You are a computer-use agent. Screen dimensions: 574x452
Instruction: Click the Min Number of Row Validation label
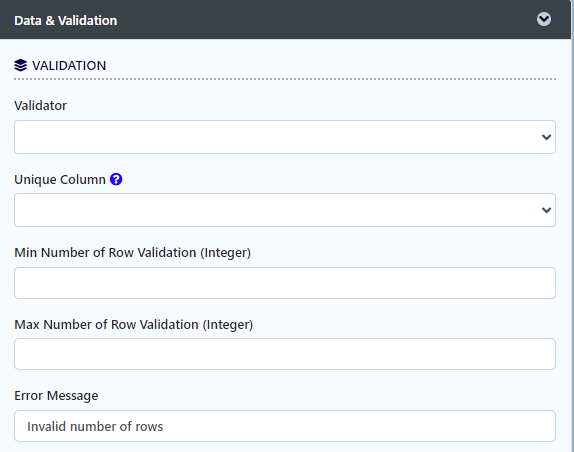pyautogui.click(x=133, y=253)
